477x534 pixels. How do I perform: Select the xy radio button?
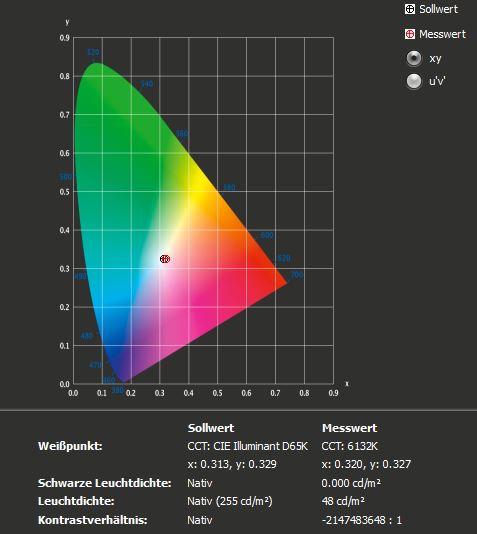coord(414,58)
